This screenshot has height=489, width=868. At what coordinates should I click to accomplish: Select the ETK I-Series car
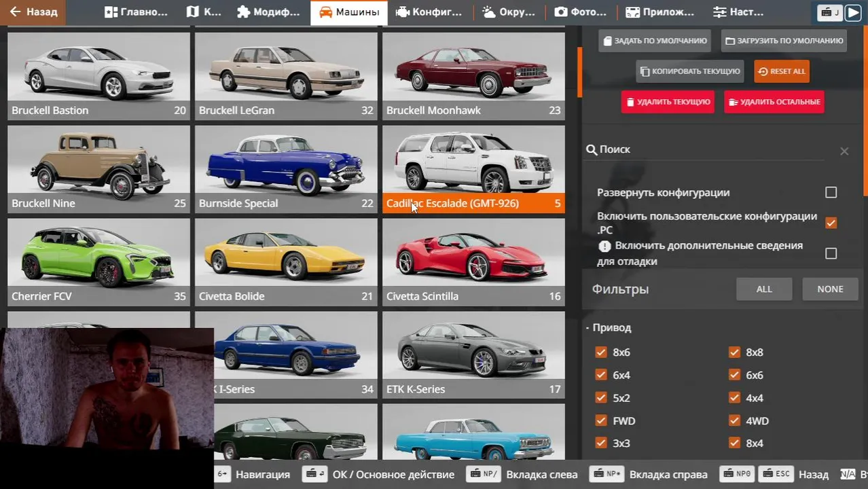click(295, 355)
